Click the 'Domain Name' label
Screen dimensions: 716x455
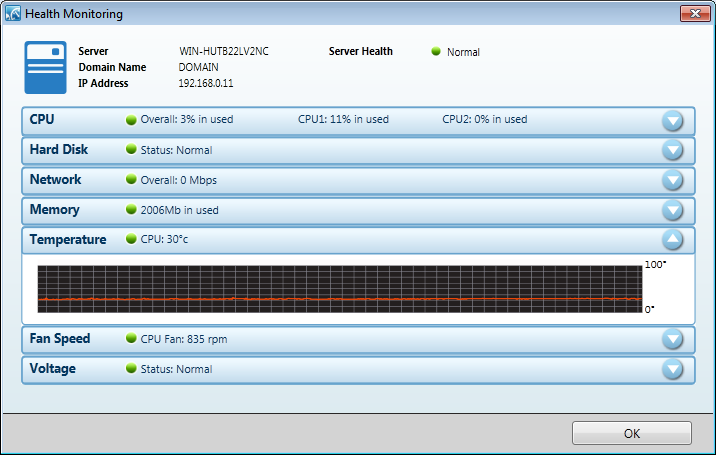(112, 67)
